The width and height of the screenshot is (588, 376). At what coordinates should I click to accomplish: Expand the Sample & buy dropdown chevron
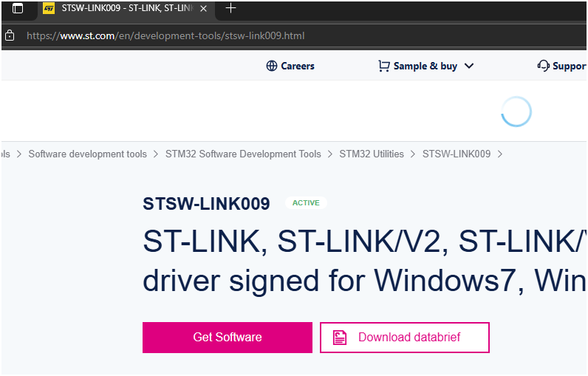click(x=469, y=66)
